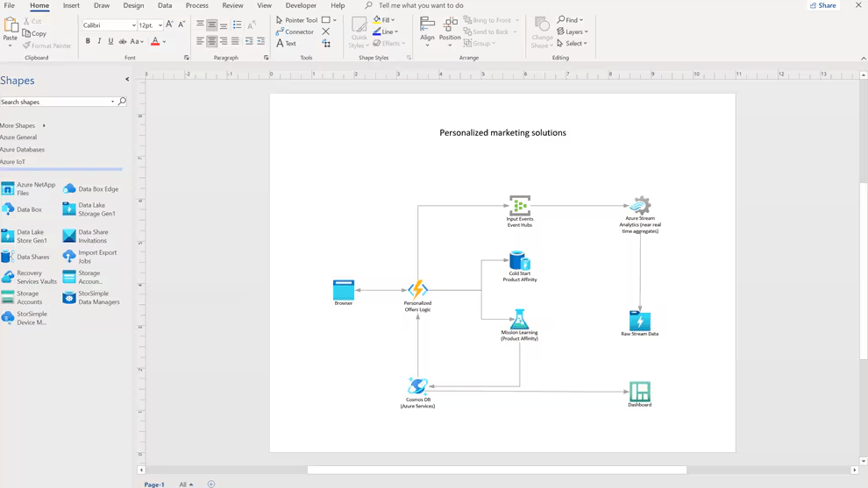Open the File menu

[x=10, y=5]
